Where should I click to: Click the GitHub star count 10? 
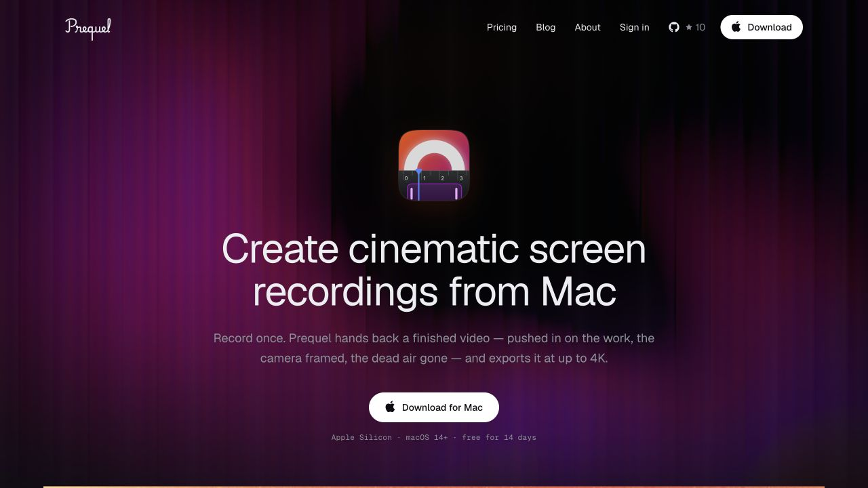(x=696, y=27)
